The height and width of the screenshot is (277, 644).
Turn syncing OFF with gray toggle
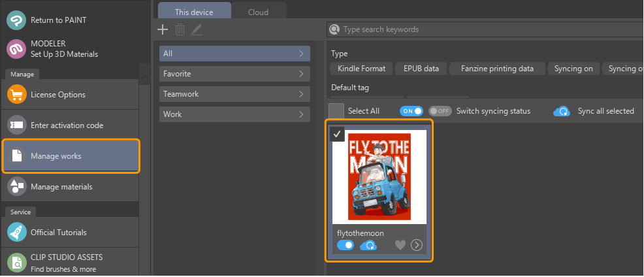(440, 111)
